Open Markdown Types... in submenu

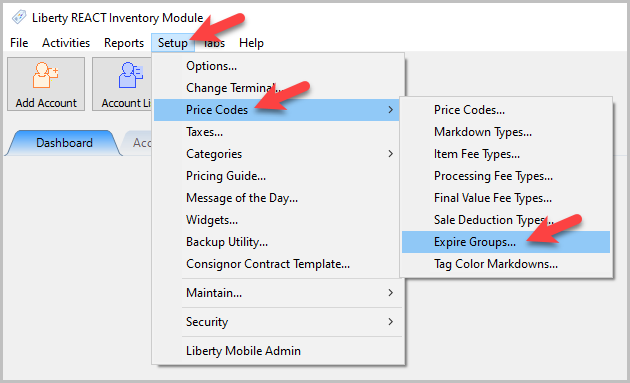[x=506, y=132]
